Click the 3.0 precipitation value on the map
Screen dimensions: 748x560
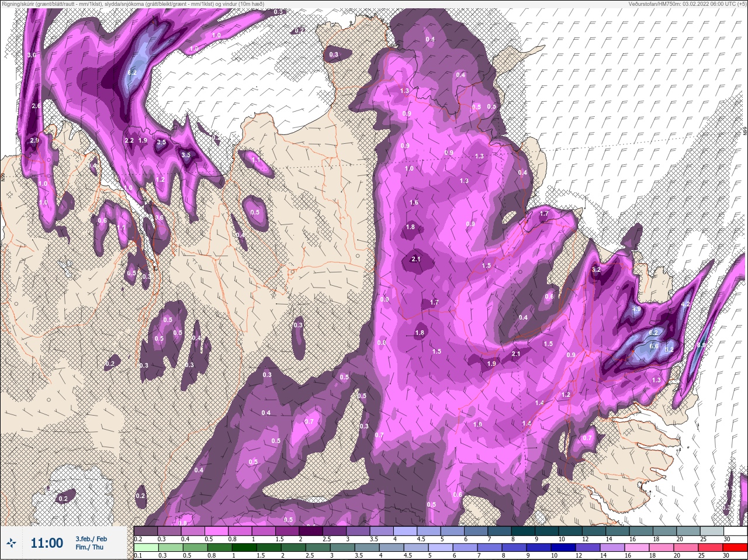(32, 55)
